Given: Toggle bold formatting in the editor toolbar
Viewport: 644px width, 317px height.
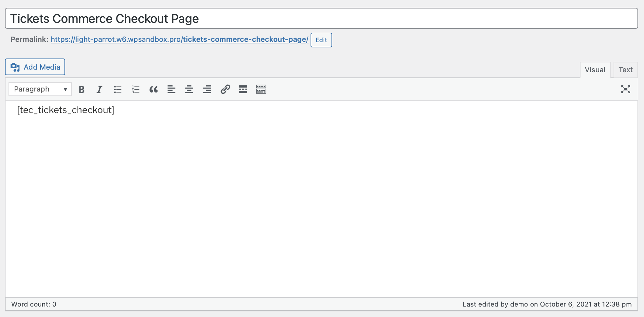Looking at the screenshot, I should (x=82, y=89).
